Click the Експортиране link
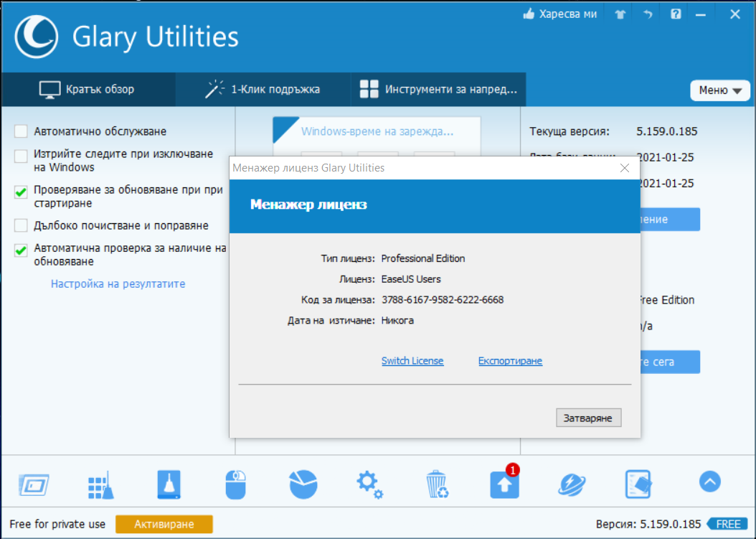The image size is (756, 539). pyautogui.click(x=510, y=361)
